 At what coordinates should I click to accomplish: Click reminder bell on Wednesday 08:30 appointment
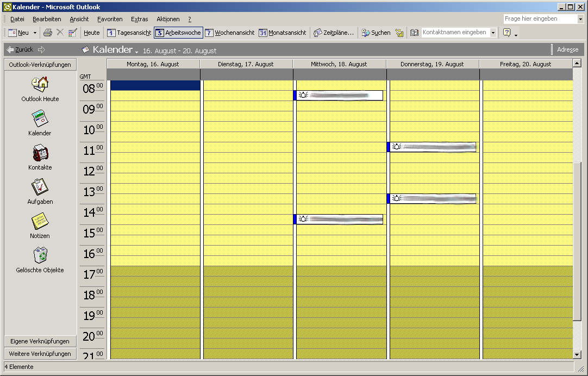pos(303,95)
